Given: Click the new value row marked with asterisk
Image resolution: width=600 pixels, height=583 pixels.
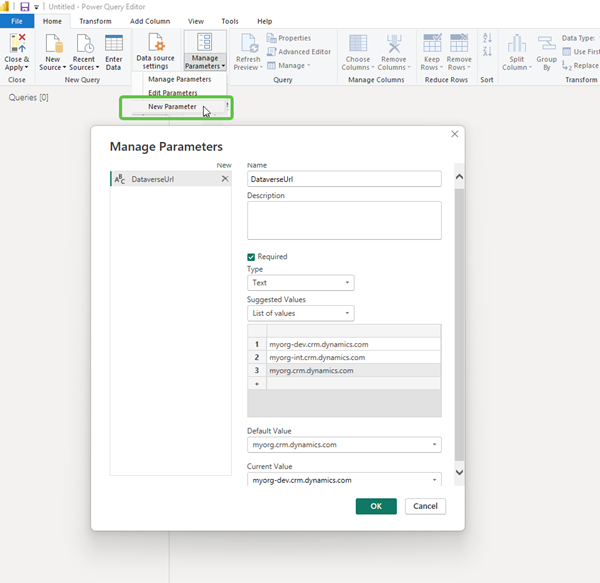Looking at the screenshot, I should pos(344,383).
